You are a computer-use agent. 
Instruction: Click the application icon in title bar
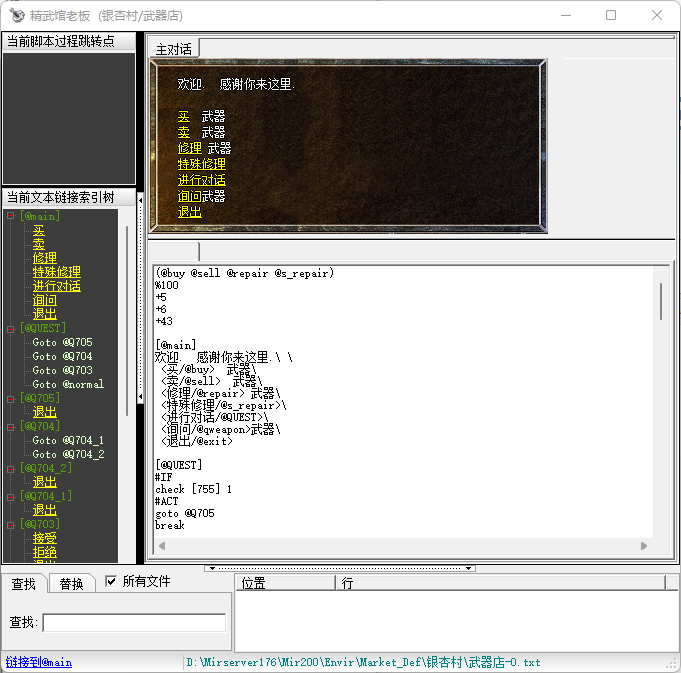tap(17, 15)
